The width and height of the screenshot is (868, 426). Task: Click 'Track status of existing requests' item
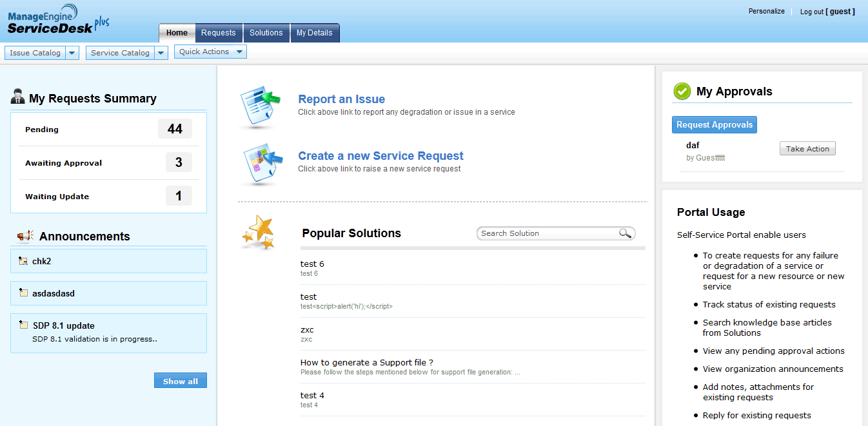[x=769, y=304]
